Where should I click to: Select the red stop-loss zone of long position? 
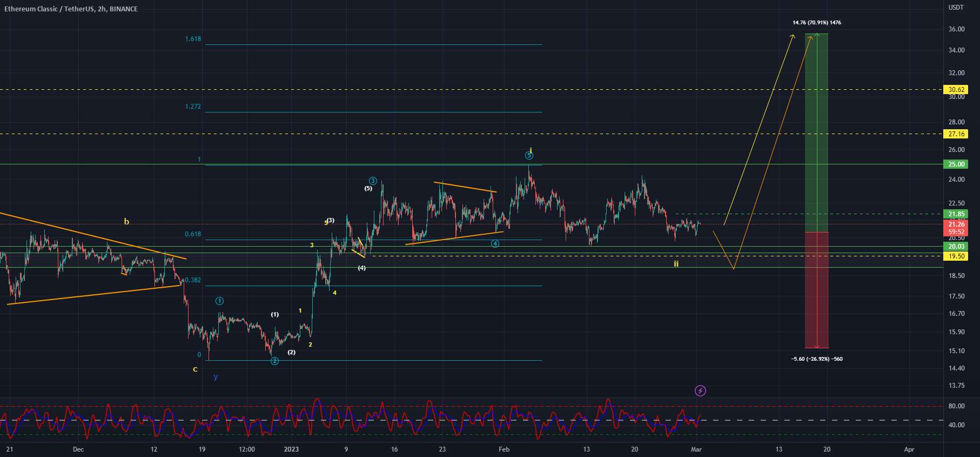[816, 290]
